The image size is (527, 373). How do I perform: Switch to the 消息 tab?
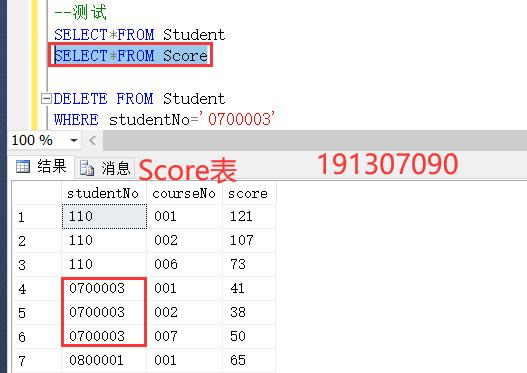[x=106, y=168]
